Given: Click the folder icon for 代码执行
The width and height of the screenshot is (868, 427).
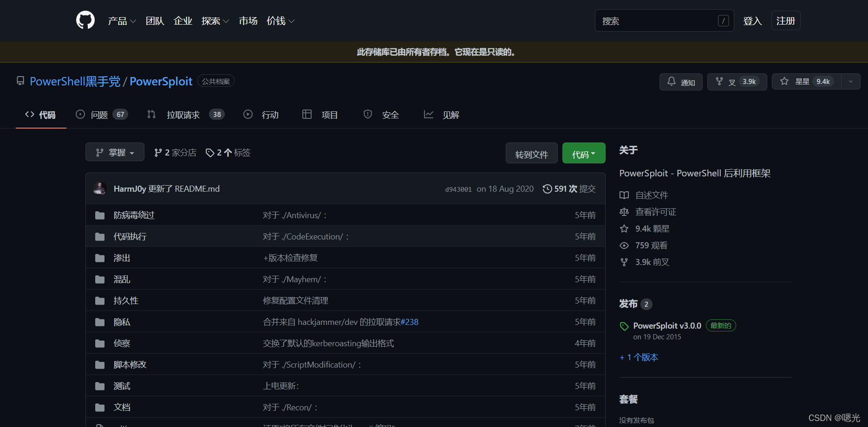Looking at the screenshot, I should coord(100,237).
